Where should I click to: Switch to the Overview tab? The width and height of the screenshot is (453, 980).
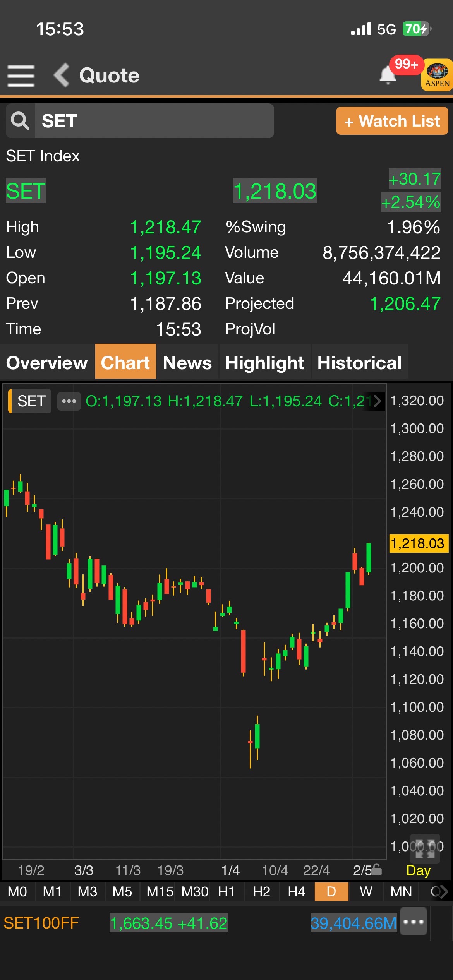[47, 363]
